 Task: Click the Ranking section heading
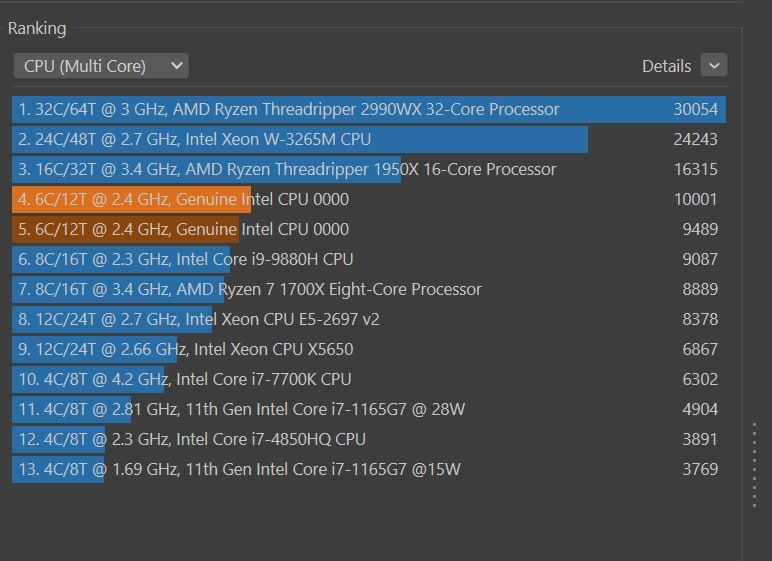tap(37, 28)
